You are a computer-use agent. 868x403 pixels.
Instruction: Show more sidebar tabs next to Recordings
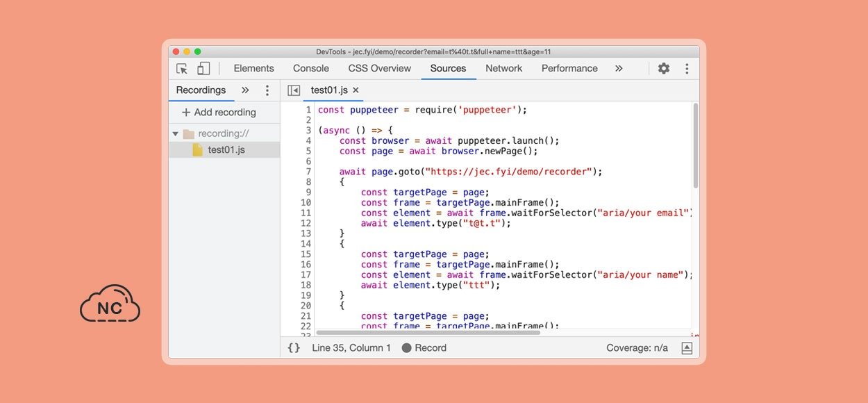245,90
